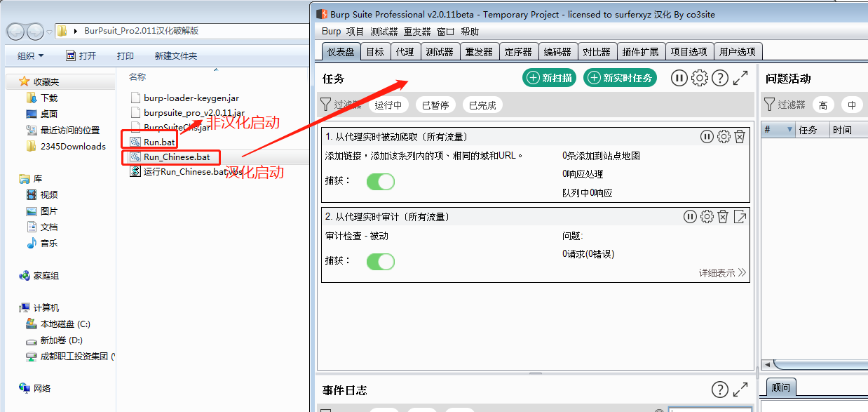Go back in the Explorer window
The image size is (868, 412).
pyautogui.click(x=15, y=31)
